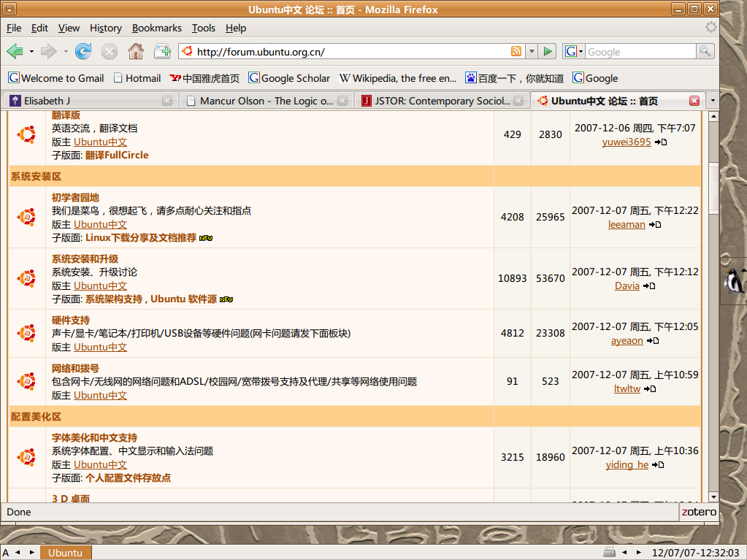
Task: Click latest post icon next to ayeaon
Action: tap(653, 340)
